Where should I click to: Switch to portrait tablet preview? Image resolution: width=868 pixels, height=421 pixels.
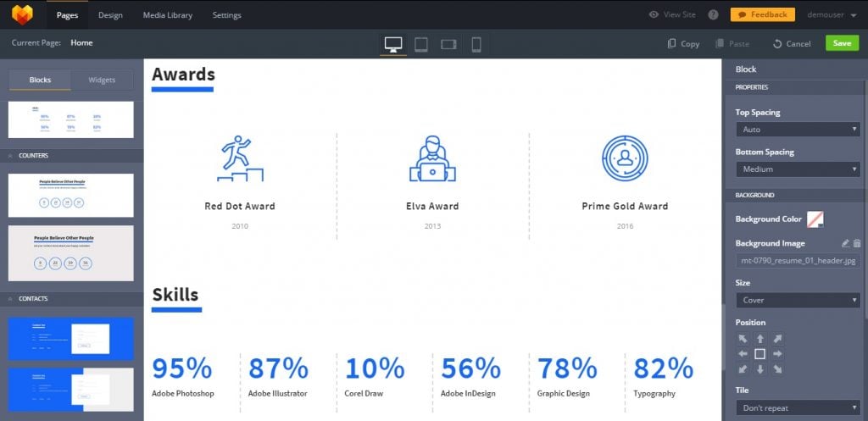[420, 44]
